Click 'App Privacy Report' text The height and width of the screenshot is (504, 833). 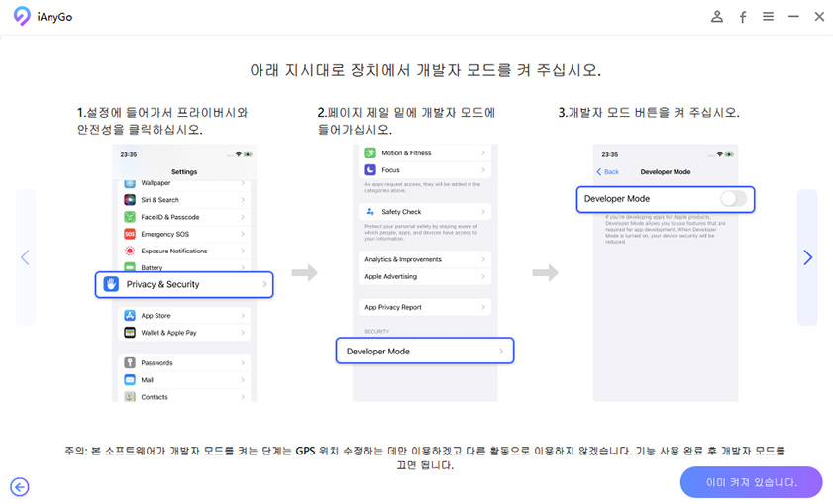pyautogui.click(x=392, y=307)
